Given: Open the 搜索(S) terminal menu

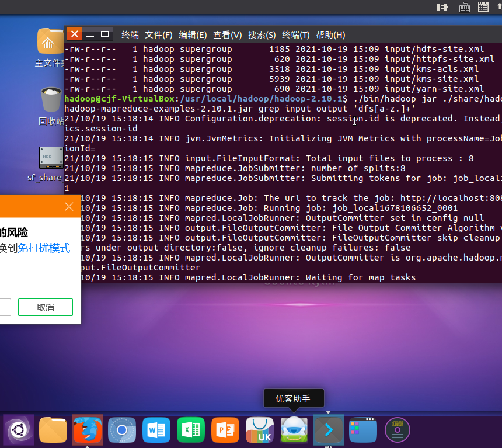Looking at the screenshot, I should 262,34.
